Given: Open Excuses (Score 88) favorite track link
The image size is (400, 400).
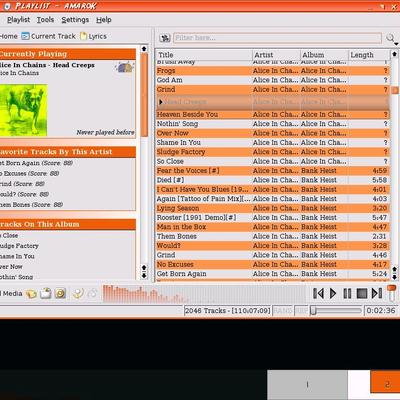Looking at the screenshot, I should pyautogui.click(x=30, y=173).
